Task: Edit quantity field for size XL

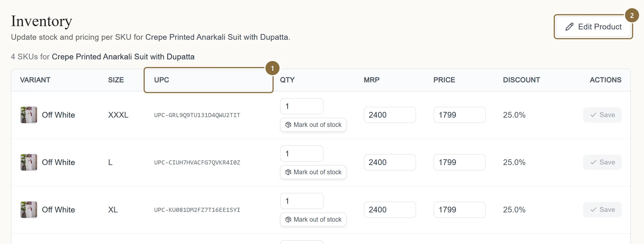Action: click(x=302, y=201)
